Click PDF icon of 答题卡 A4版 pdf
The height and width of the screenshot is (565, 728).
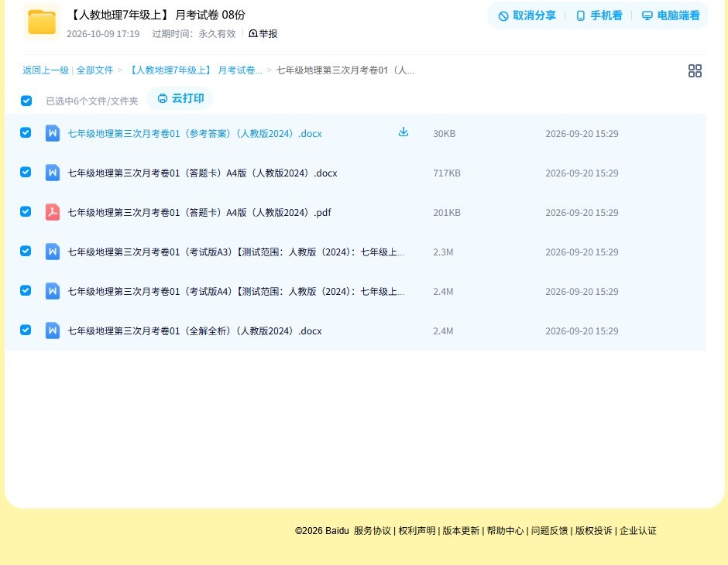coord(53,212)
